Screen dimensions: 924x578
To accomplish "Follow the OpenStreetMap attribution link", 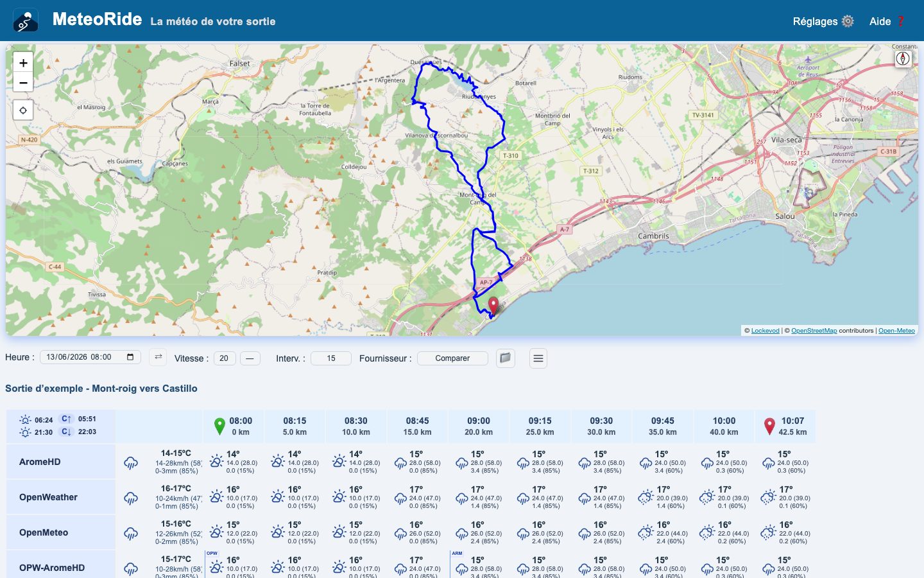I will point(814,331).
